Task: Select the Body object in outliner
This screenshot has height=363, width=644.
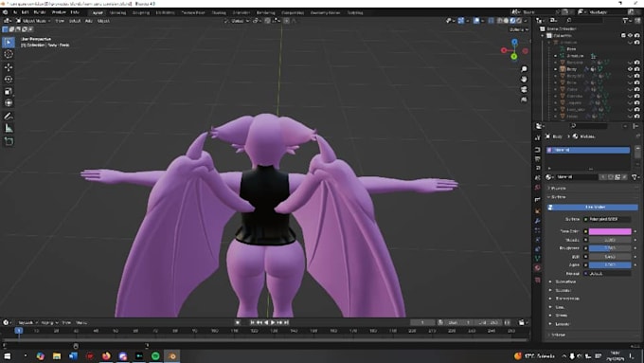Action: pos(572,69)
